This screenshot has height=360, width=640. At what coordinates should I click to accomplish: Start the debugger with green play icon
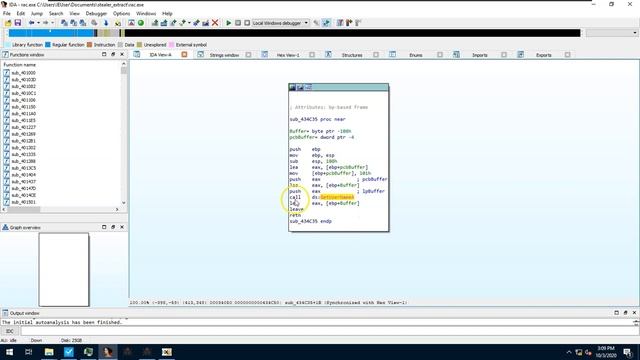click(229, 23)
